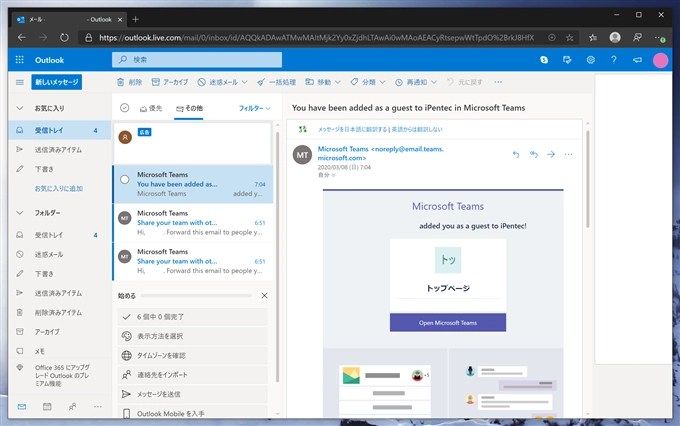Click the message list scrollbar
Image resolution: width=680 pixels, height=426 pixels.
(278, 256)
